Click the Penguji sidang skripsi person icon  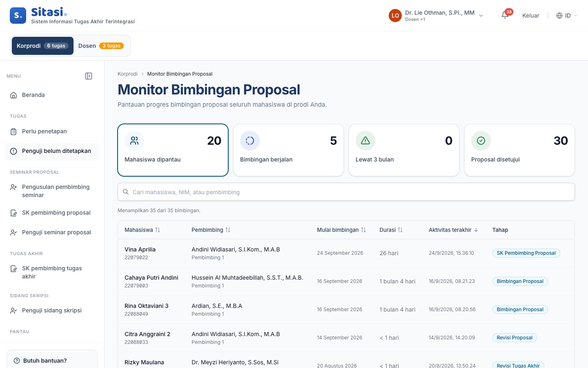(x=13, y=310)
